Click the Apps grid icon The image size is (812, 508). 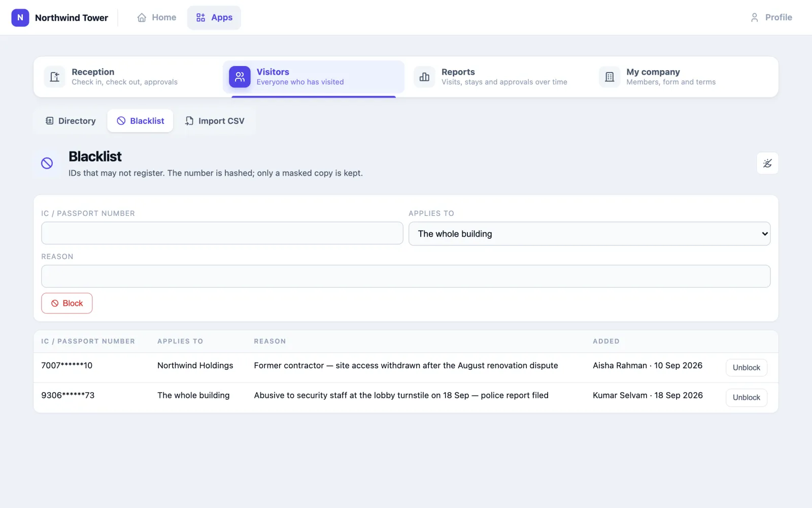[201, 18]
